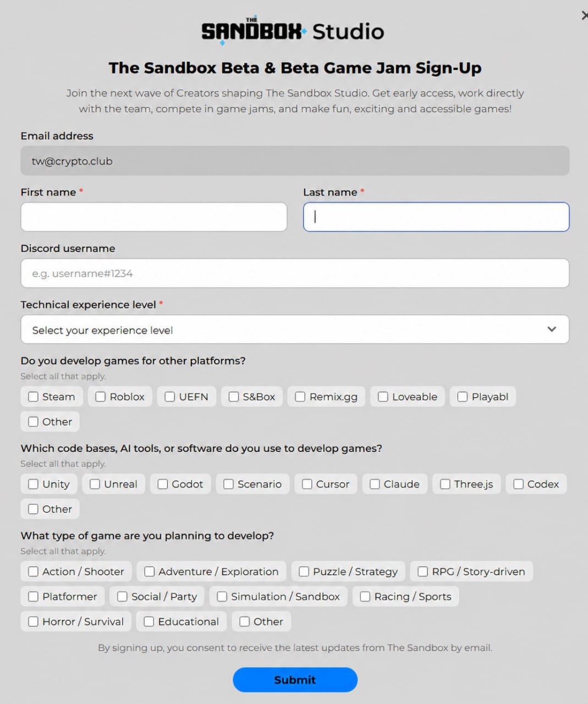Screen dimensions: 588x704
Task: Open the experience level dropdown chevron
Action: pos(552,329)
